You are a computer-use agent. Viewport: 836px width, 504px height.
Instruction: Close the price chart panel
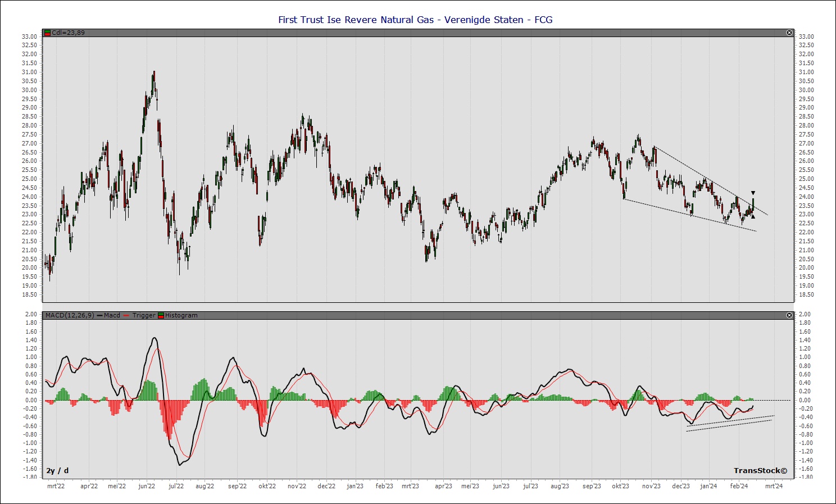pos(789,33)
